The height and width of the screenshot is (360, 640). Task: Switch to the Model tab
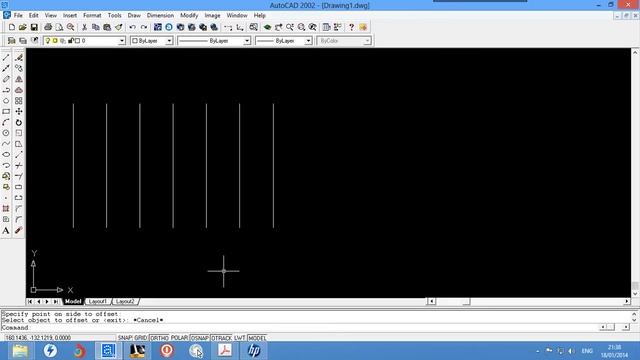click(73, 302)
